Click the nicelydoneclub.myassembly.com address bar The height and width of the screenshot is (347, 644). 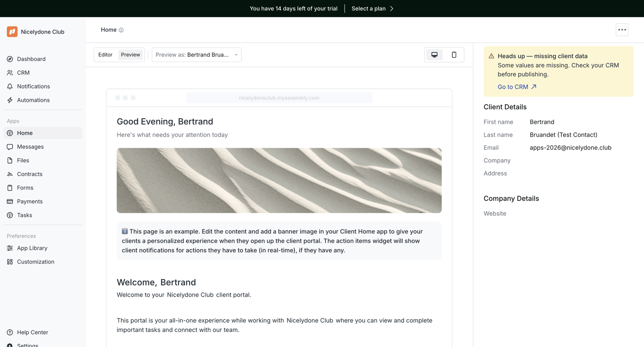pos(279,98)
